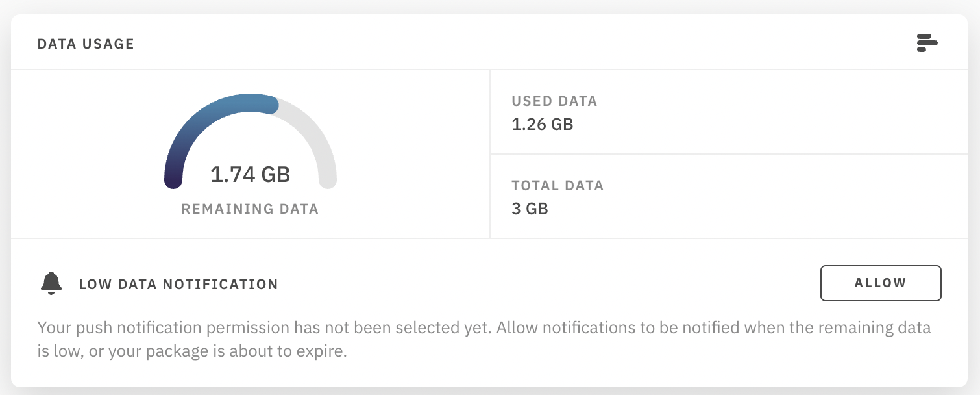This screenshot has width=980, height=395.
Task: Click the rounded tip of blue gauge progress
Action: point(271,104)
